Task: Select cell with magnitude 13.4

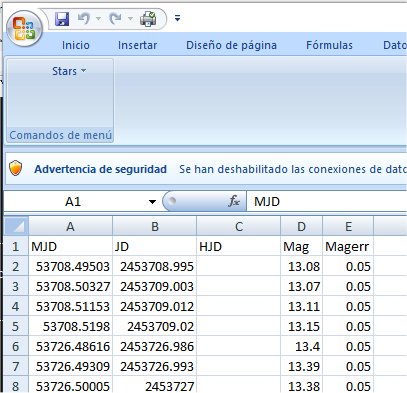Action: click(301, 346)
